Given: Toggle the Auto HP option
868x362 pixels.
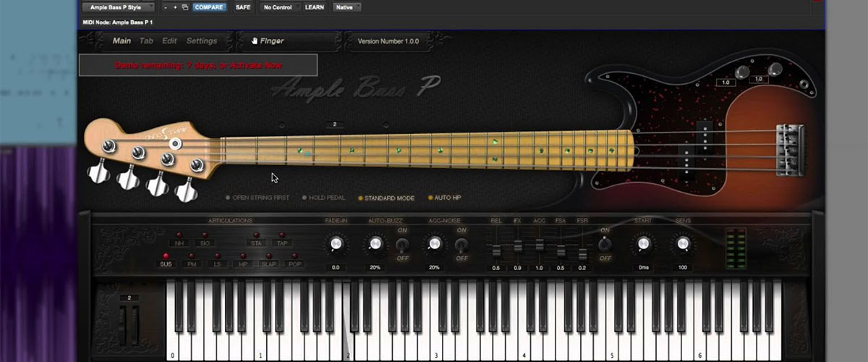Looking at the screenshot, I should 445,198.
